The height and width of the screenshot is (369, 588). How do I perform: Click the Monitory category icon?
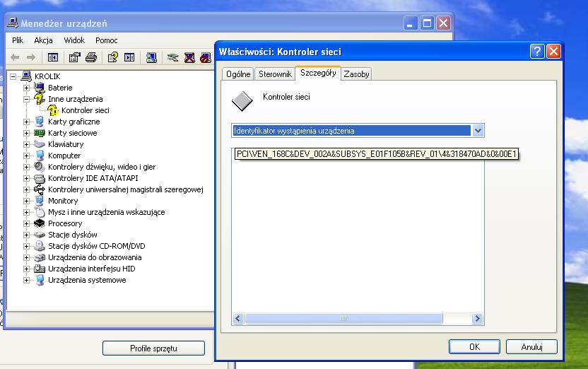(40, 201)
